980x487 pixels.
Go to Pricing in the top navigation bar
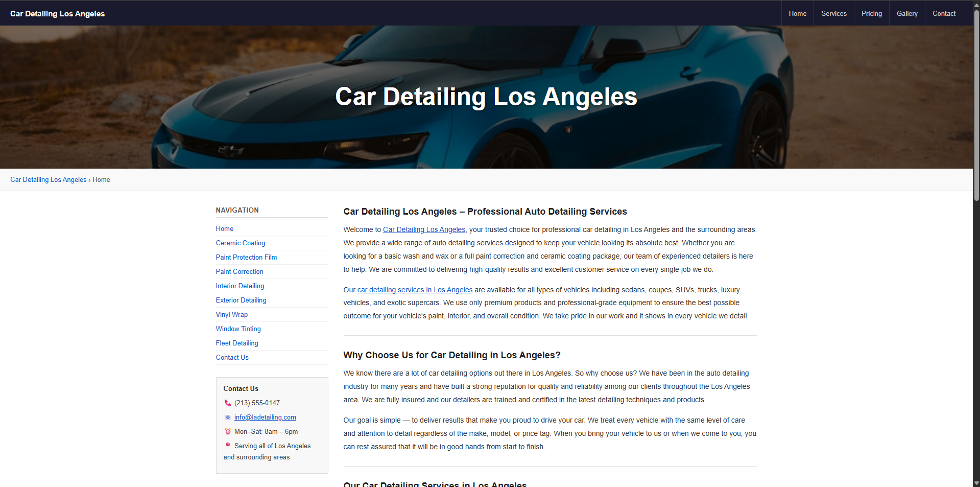tap(871, 14)
